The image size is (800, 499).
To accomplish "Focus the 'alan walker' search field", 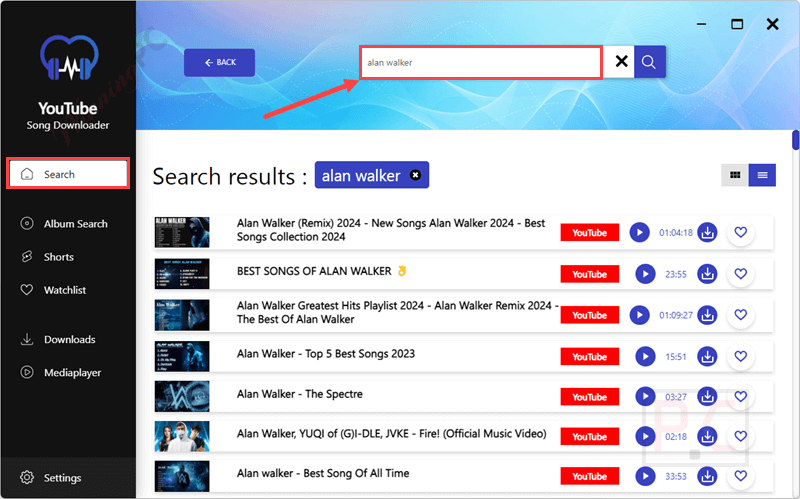I will pyautogui.click(x=481, y=62).
